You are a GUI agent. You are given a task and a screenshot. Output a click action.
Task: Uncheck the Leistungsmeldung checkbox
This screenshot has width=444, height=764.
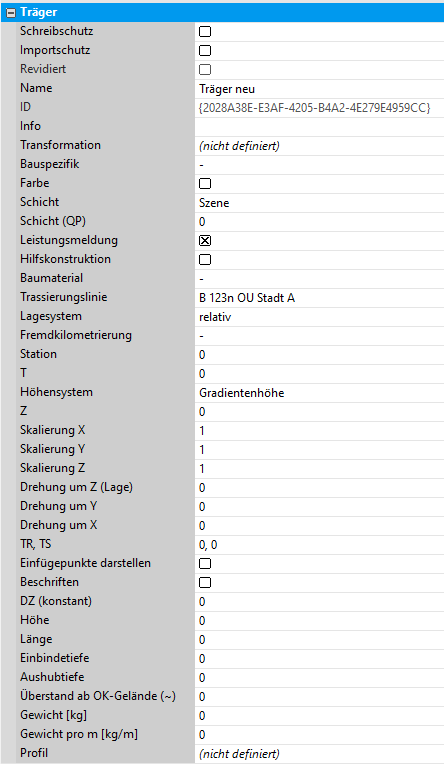pos(205,241)
